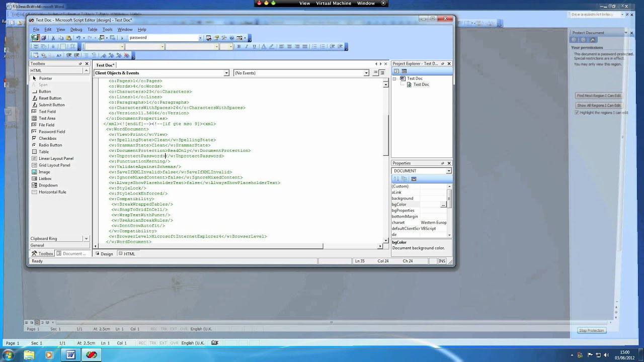Select the Password Field toolbox item

tap(52, 132)
